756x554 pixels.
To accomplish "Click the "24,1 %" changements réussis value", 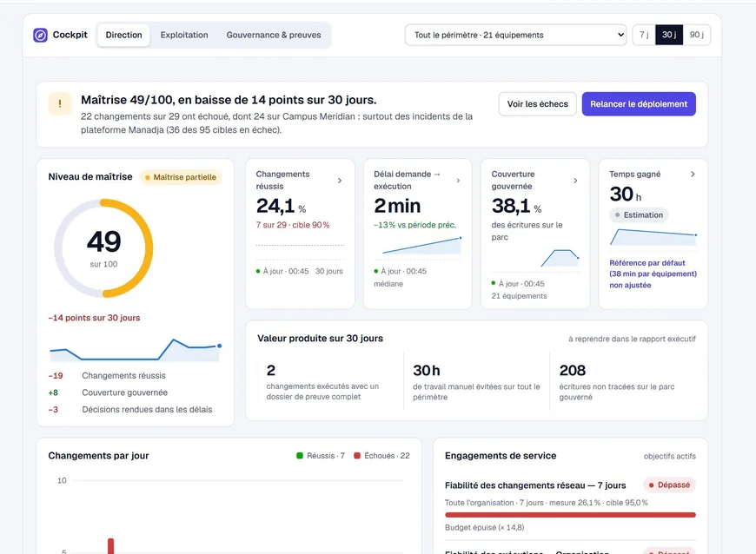I will [x=281, y=206].
